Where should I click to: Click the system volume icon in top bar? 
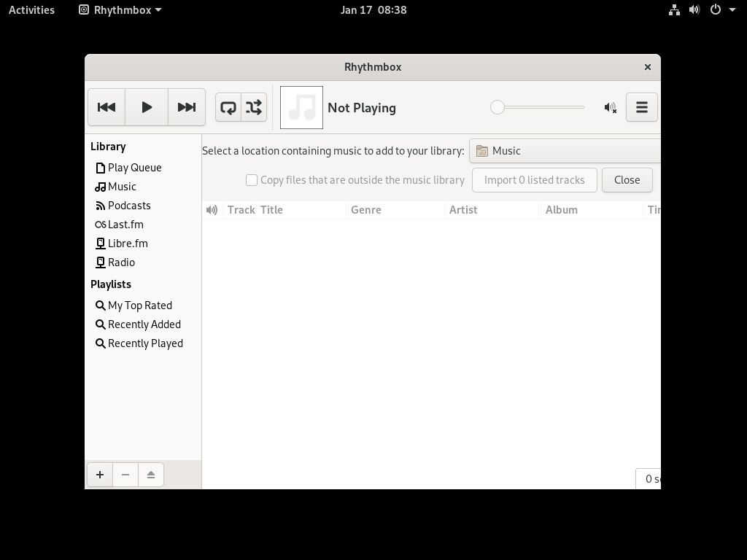pyautogui.click(x=694, y=10)
